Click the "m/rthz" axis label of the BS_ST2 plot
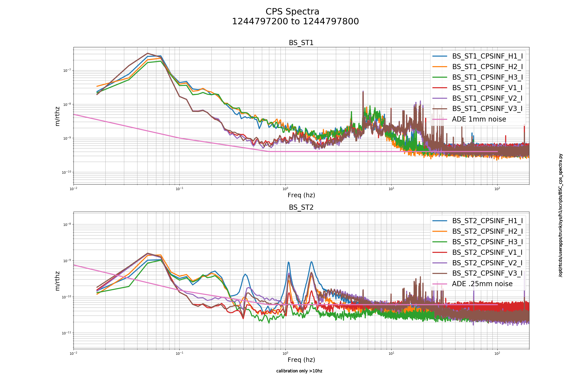Image resolution: width=588 pixels, height=392 pixels. 57,281
